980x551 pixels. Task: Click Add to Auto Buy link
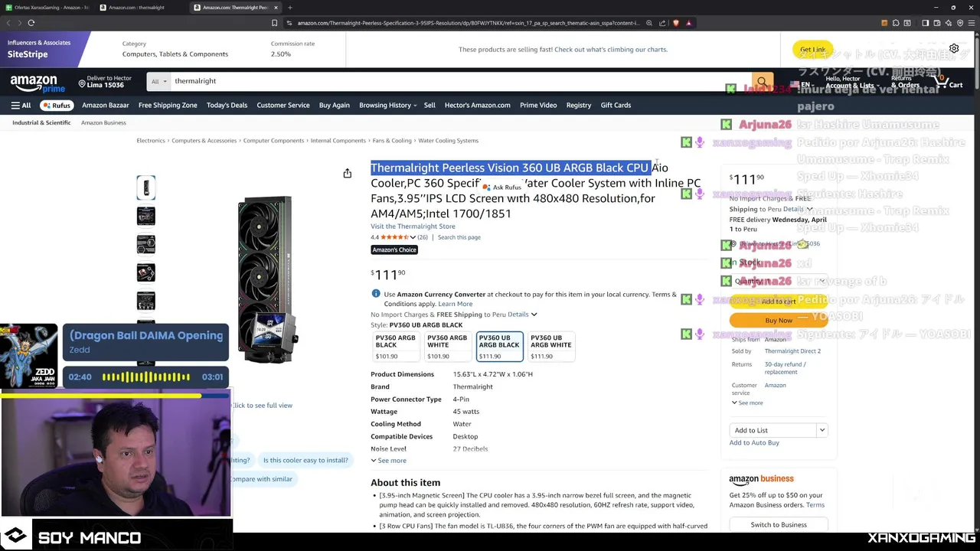coord(754,443)
